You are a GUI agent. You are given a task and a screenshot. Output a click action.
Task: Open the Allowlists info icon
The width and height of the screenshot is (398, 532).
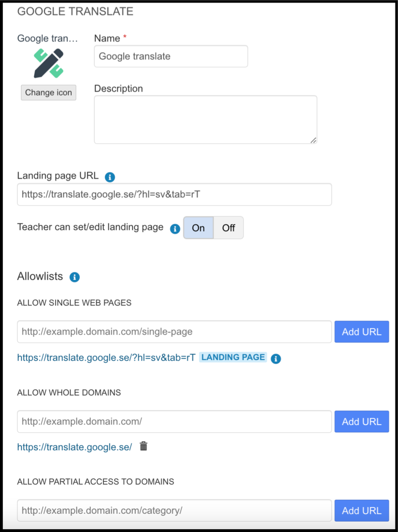click(x=75, y=277)
